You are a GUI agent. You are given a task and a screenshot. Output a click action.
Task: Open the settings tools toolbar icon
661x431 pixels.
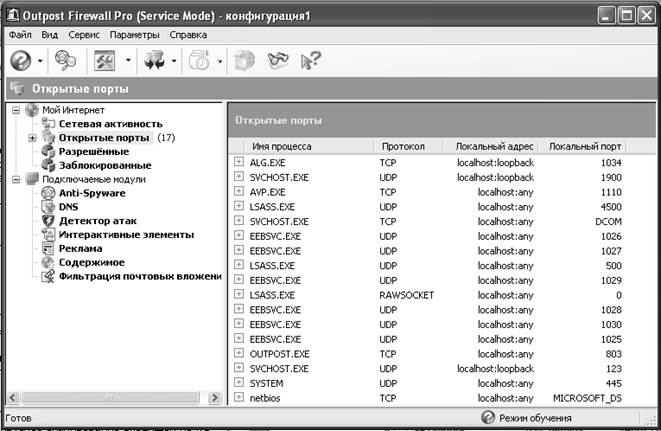coord(104,61)
